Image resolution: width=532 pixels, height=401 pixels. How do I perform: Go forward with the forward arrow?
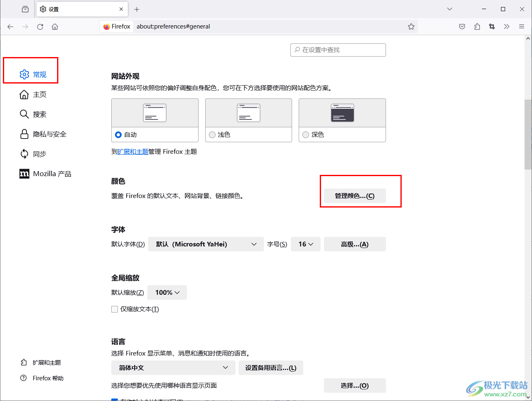point(25,26)
